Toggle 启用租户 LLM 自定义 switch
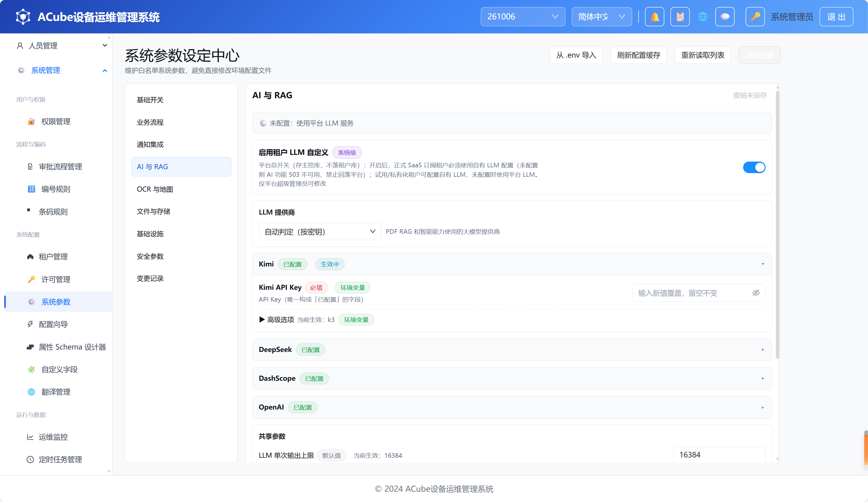Image resolution: width=868 pixels, height=502 pixels. [754, 167]
